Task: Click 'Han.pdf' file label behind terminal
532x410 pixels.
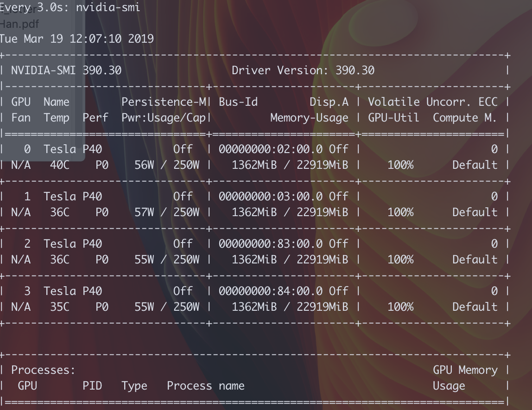Action: 19,24
